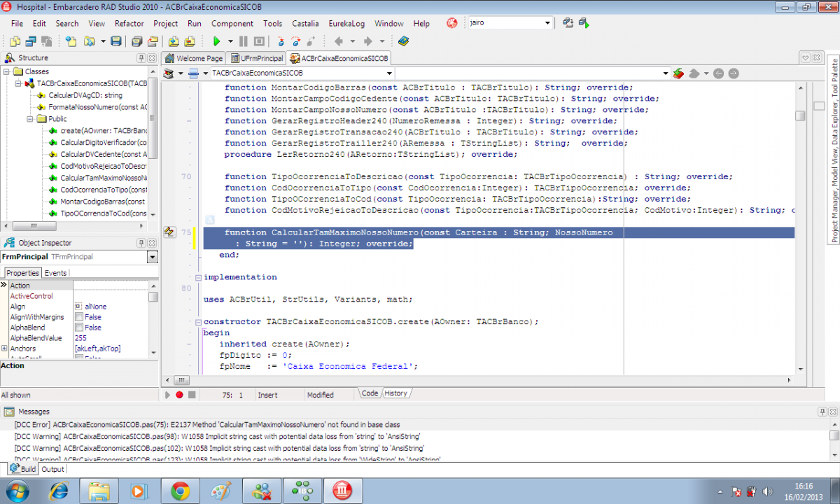Click the Open file folder toolbar icon

pyautogui.click(x=89, y=41)
